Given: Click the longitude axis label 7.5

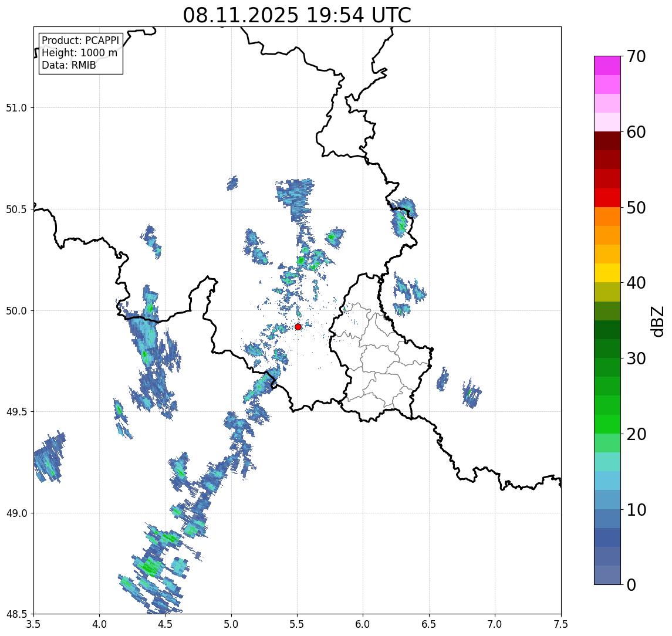Looking at the screenshot, I should coord(562,624).
